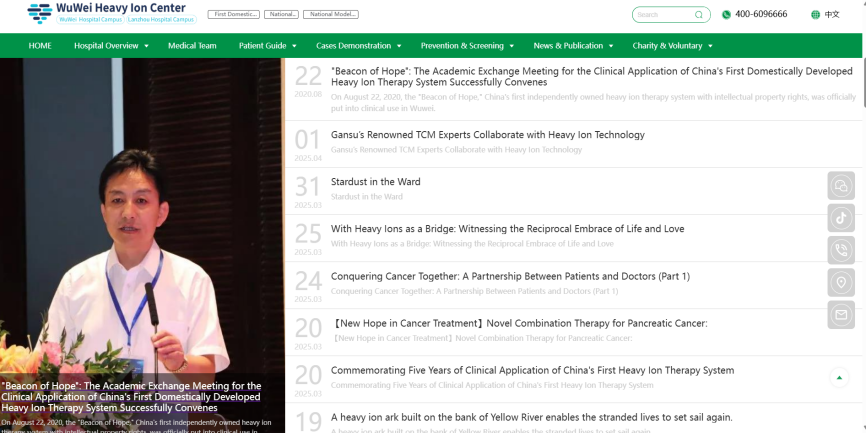866x433 pixels.
Task: Open the location pin icon
Action: point(841,282)
